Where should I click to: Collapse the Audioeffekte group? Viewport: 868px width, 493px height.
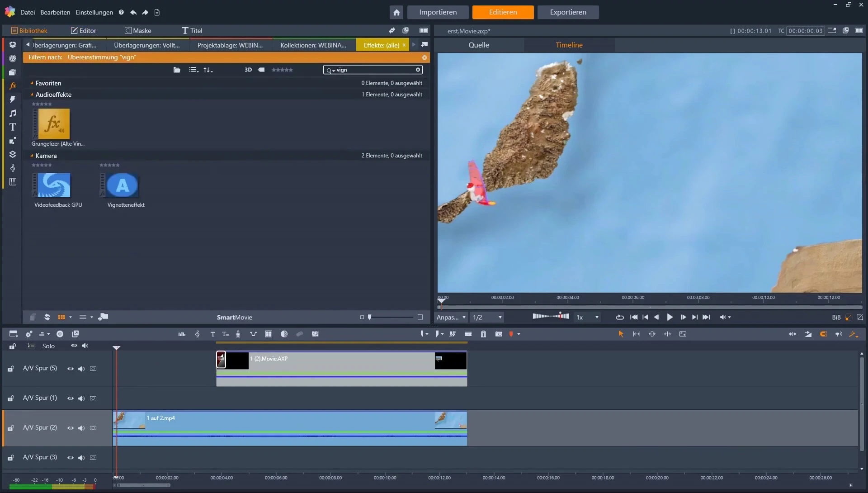pos(32,95)
